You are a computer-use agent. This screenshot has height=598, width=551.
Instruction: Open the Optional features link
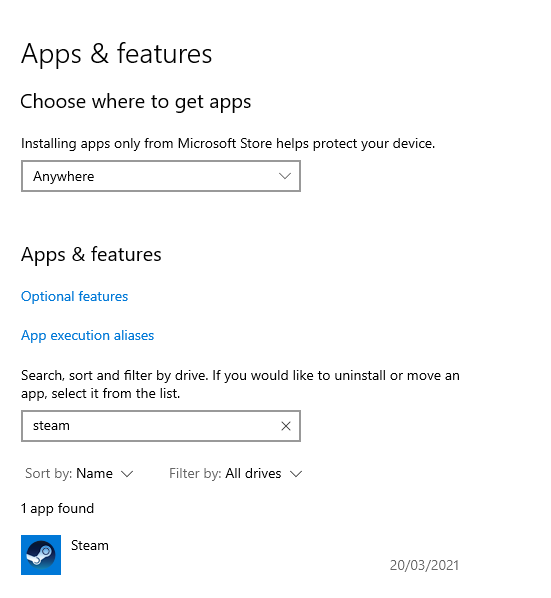[x=74, y=296]
